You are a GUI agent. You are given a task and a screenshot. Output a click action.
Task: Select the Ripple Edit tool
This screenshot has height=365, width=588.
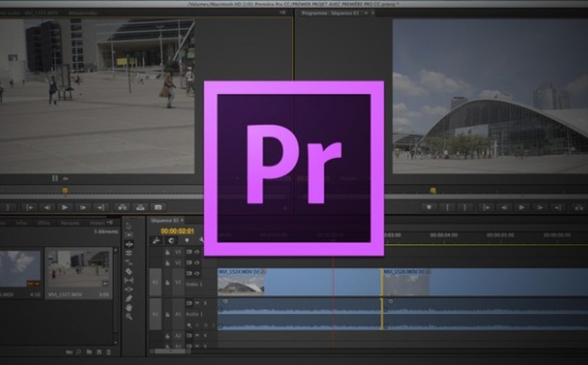128,244
